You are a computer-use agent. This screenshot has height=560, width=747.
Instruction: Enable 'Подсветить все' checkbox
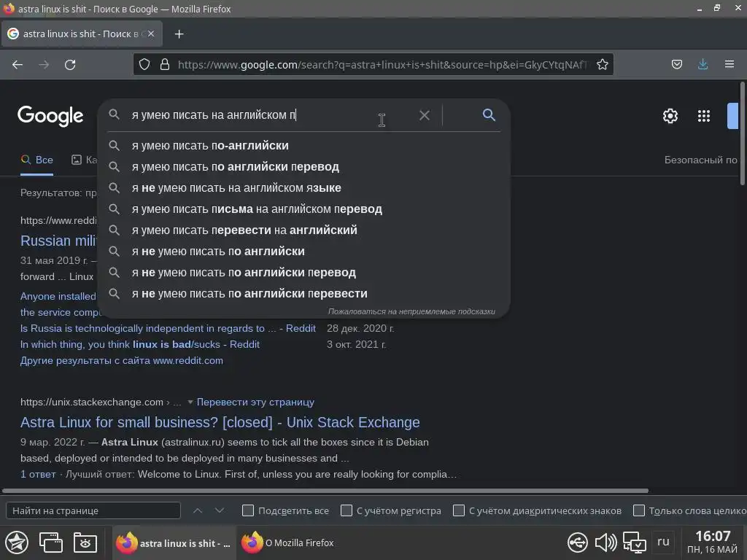coord(248,510)
